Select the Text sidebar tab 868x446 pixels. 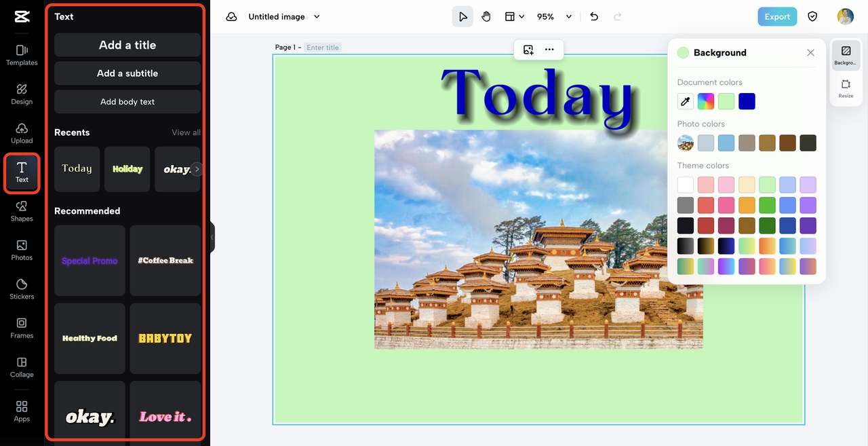[22, 172]
